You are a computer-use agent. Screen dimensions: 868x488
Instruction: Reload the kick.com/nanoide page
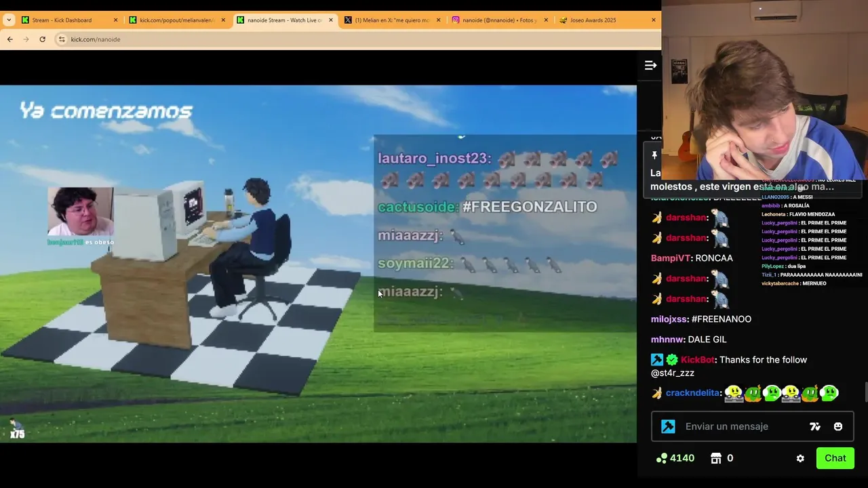[x=42, y=39]
